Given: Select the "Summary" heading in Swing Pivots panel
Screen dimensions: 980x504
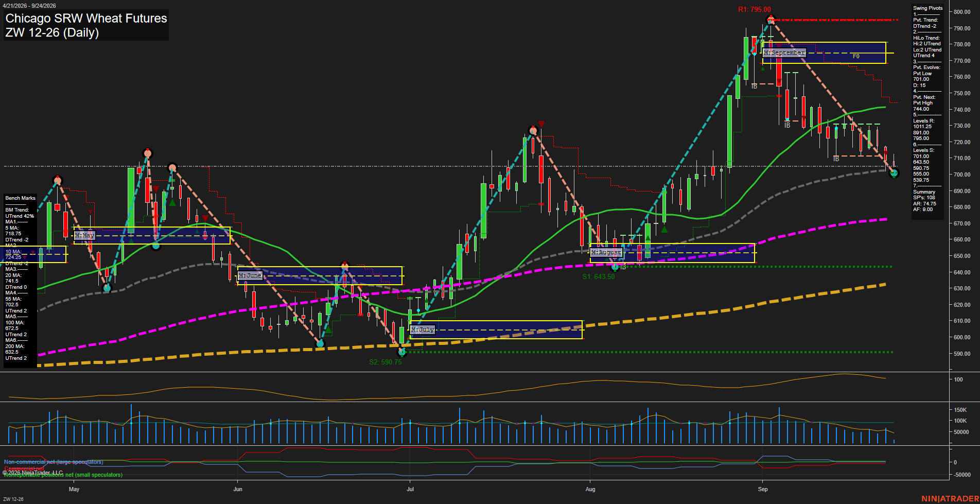Looking at the screenshot, I should [924, 192].
